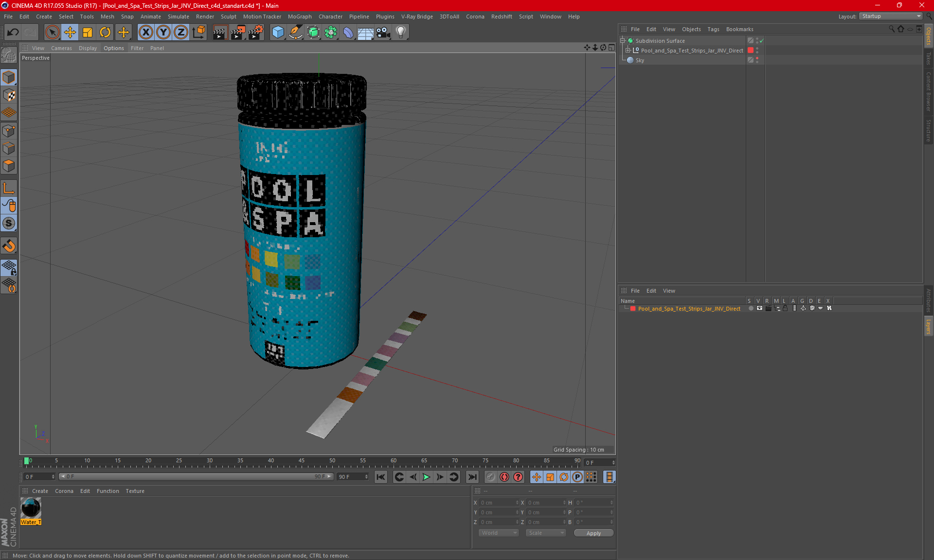Open the material Texture menu

pos(135,491)
